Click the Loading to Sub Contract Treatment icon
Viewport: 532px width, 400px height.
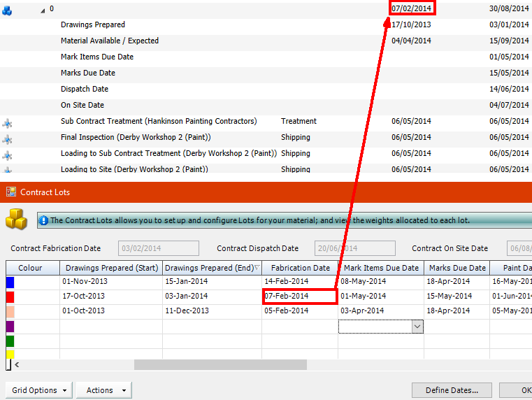[8, 155]
